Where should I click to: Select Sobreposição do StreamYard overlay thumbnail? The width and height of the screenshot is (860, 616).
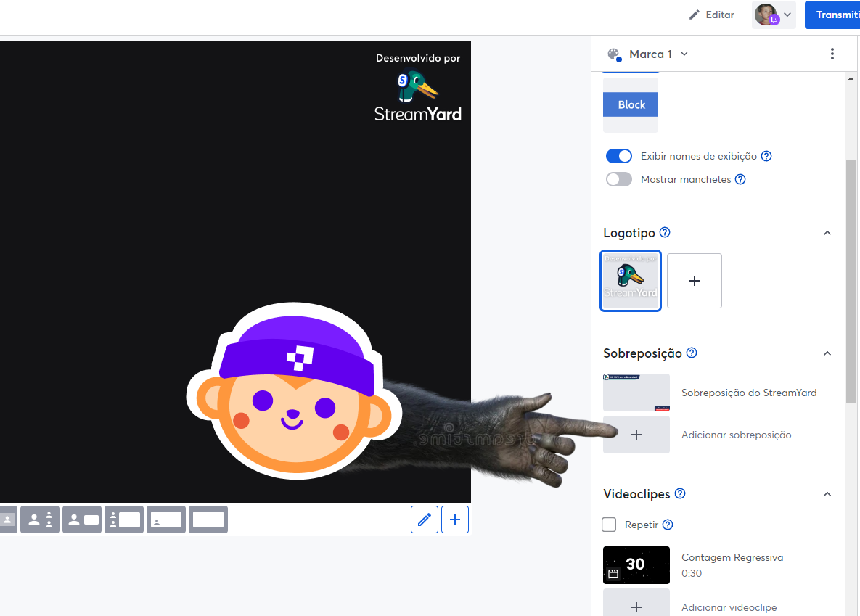tap(636, 393)
